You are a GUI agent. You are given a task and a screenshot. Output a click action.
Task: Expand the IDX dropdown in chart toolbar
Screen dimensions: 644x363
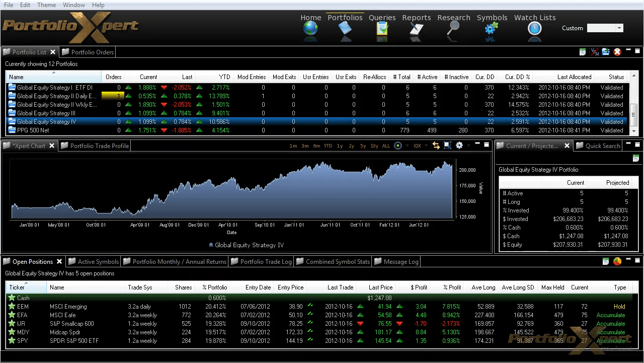pyautogui.click(x=427, y=146)
